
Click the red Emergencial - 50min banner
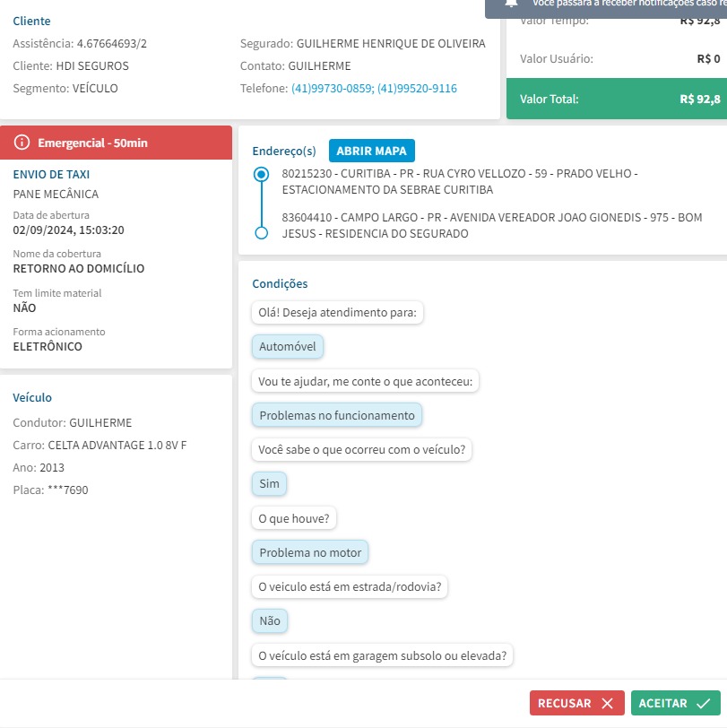click(117, 143)
